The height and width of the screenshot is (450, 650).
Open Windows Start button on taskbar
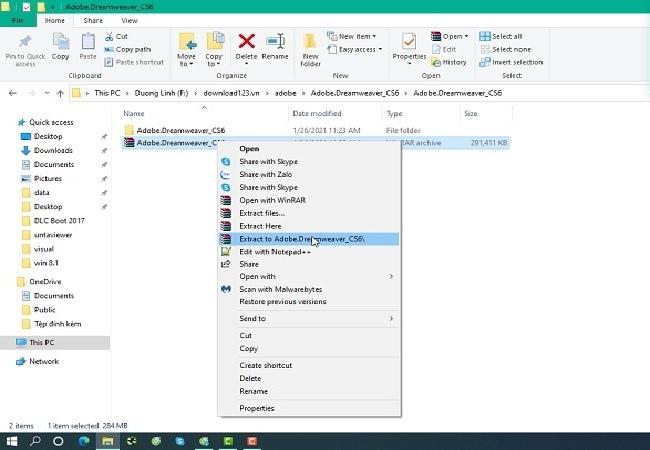[12, 441]
